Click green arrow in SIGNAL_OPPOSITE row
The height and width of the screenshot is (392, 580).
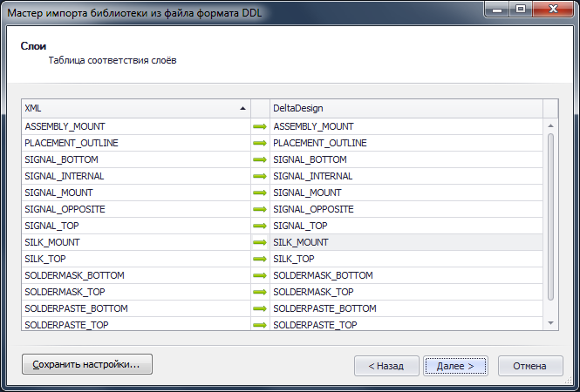pyautogui.click(x=260, y=209)
